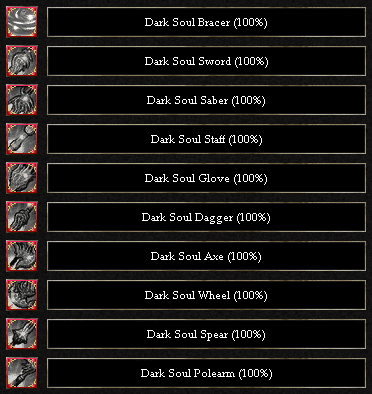
Task: Click the Dark Soul Staff (100%) bar
Action: pyautogui.click(x=206, y=139)
